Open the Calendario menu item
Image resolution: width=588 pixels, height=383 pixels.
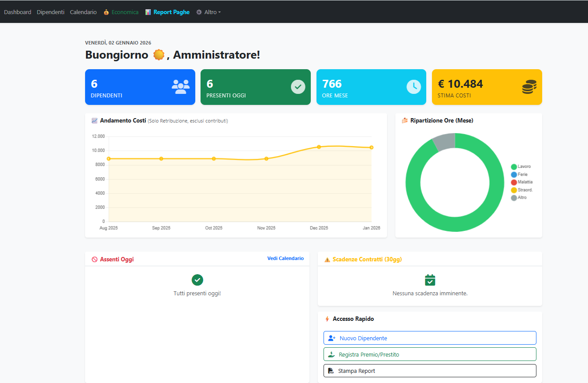click(x=83, y=12)
